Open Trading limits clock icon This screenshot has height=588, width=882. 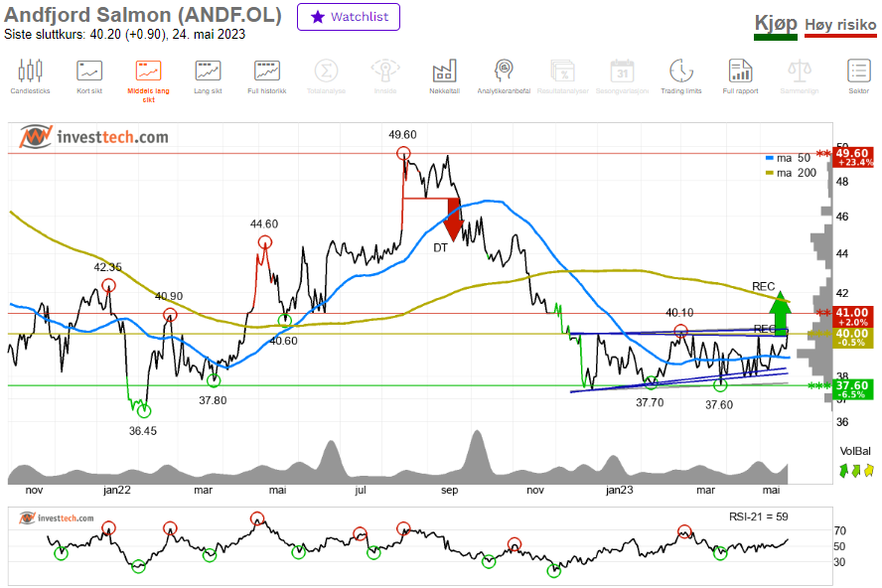click(x=680, y=75)
